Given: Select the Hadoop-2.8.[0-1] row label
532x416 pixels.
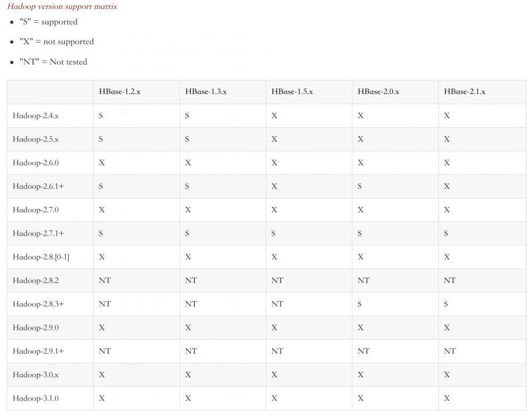Looking at the screenshot, I should click(41, 257).
